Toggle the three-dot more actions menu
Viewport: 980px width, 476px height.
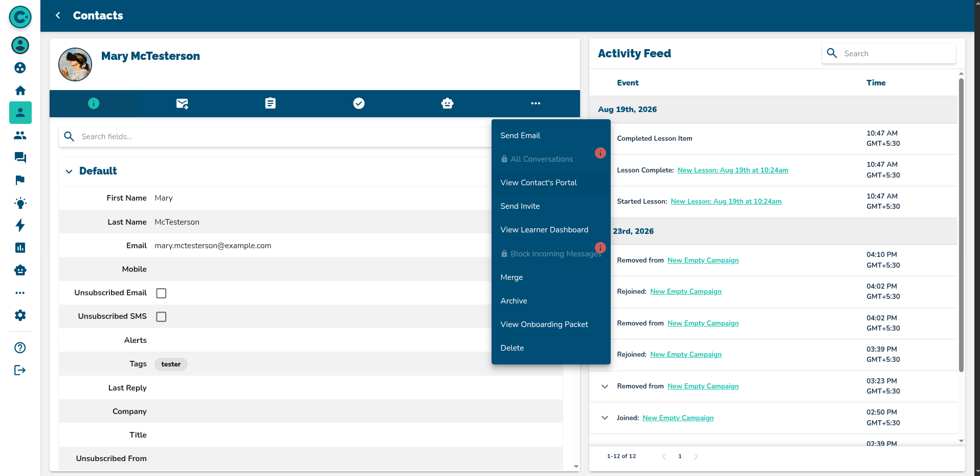coord(536,103)
